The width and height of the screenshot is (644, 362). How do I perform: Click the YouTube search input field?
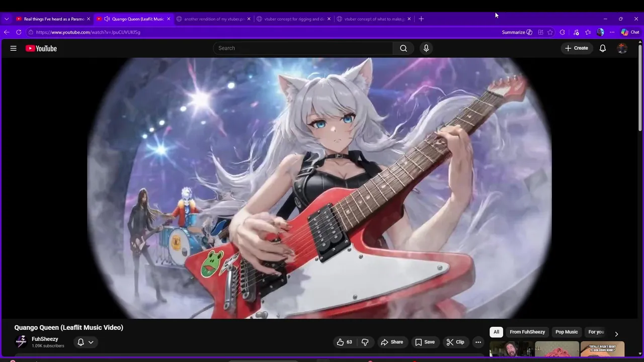click(303, 48)
